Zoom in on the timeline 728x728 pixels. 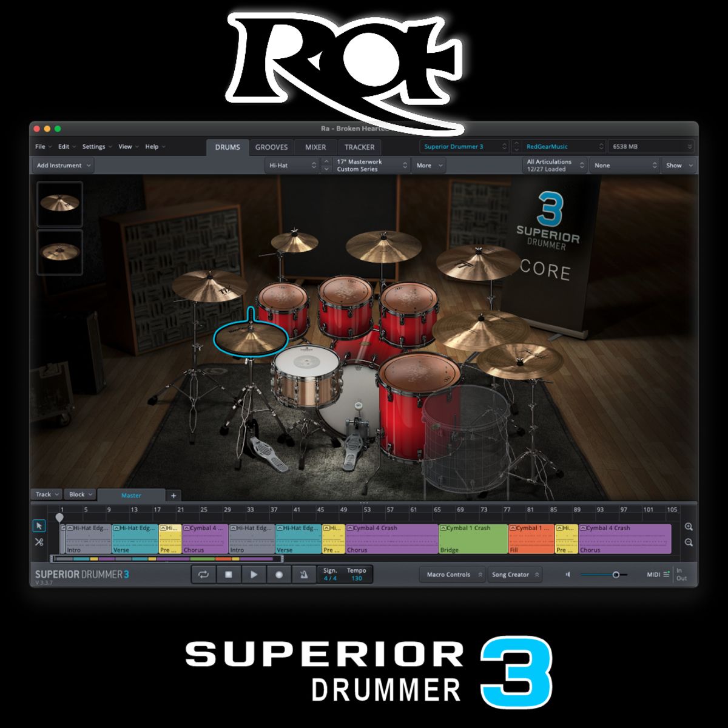tap(689, 527)
